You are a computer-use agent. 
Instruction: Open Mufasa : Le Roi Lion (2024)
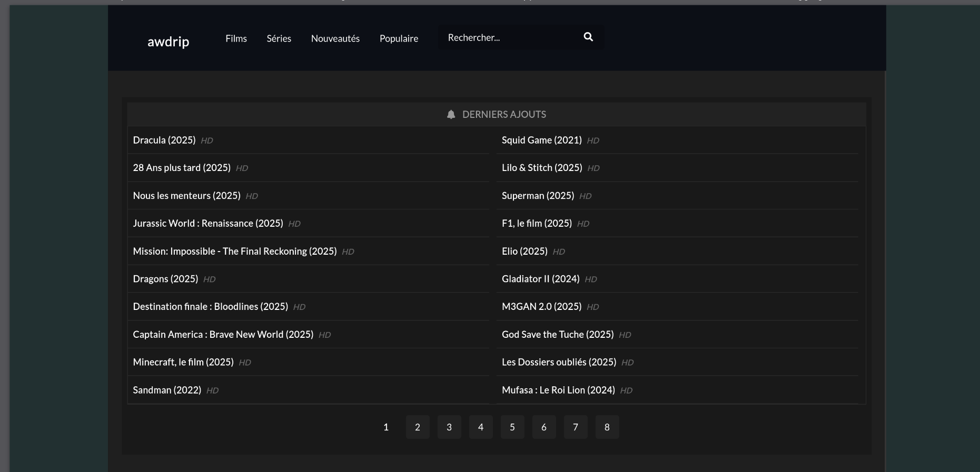(558, 390)
